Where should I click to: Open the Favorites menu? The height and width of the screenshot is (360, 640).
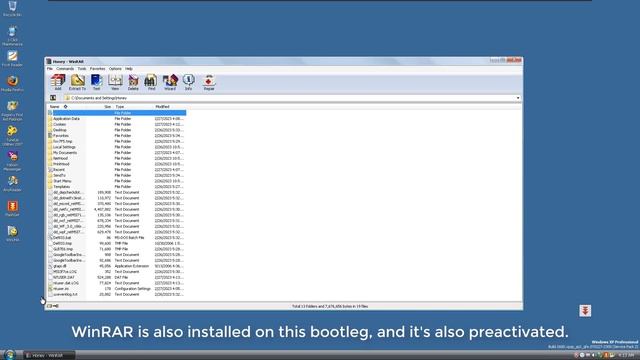(98, 69)
